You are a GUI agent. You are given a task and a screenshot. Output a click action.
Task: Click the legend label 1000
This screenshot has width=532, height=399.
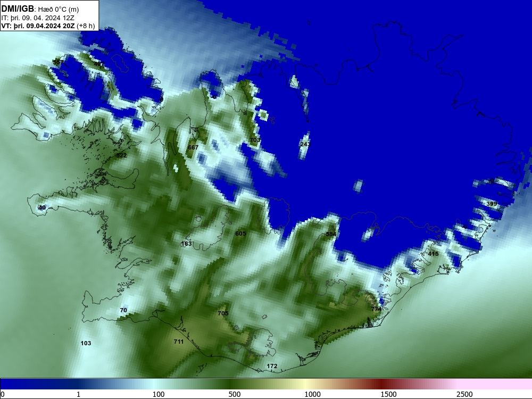click(312, 394)
